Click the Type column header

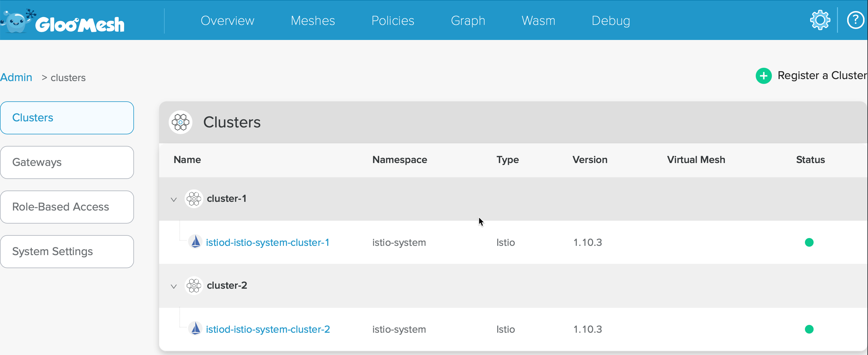(x=507, y=160)
